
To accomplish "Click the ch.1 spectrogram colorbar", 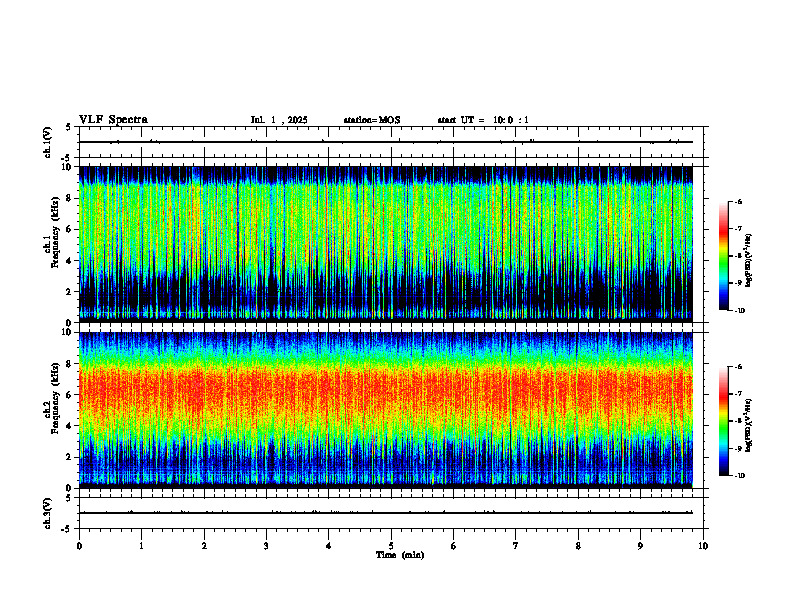I will tap(723, 256).
